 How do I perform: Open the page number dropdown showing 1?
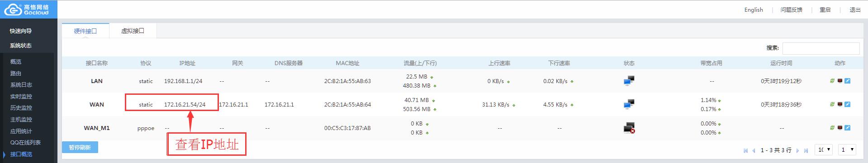(847, 150)
